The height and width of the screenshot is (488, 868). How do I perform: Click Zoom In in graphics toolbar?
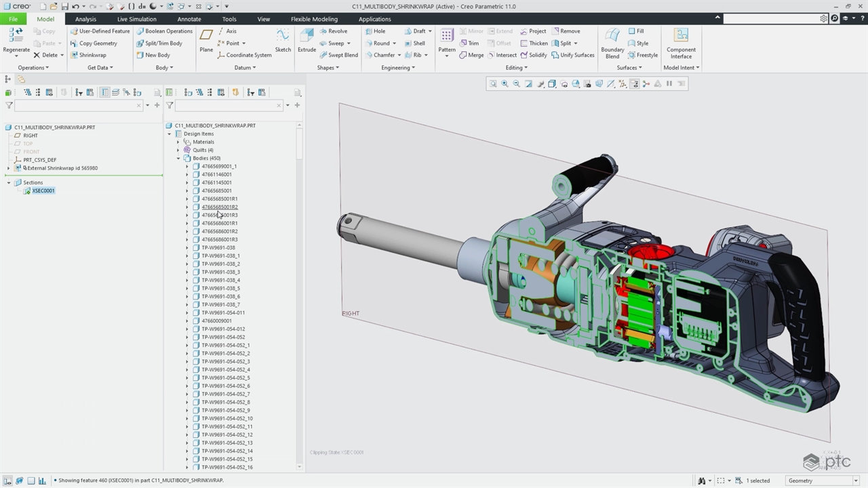(x=505, y=84)
